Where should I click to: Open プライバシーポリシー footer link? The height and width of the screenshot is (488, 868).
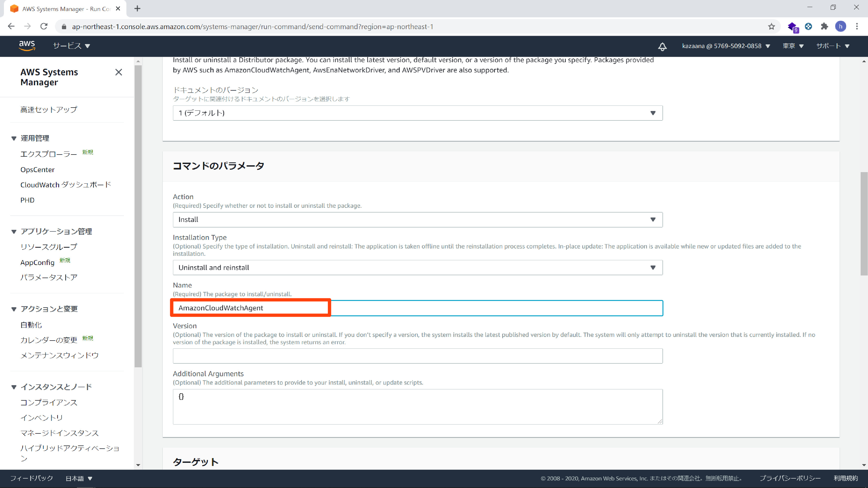[x=790, y=478]
